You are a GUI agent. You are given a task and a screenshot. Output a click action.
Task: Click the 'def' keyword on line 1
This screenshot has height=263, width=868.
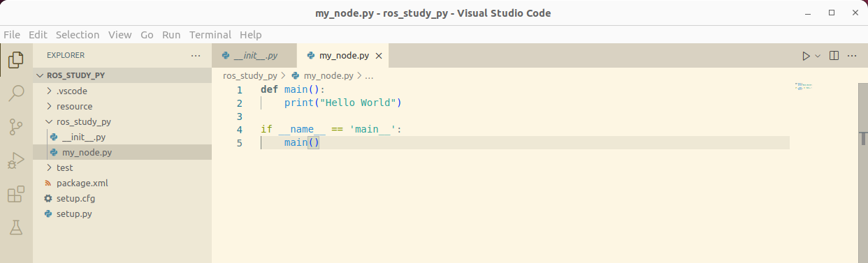point(269,90)
